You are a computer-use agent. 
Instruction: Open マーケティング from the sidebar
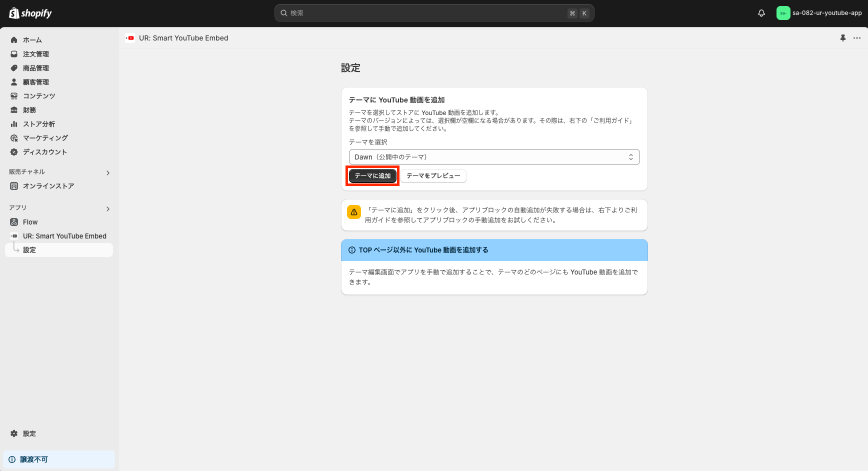pyautogui.click(x=13, y=138)
